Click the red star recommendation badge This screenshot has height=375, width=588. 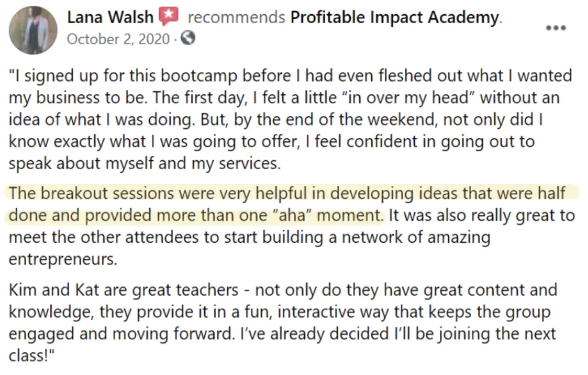(x=169, y=16)
